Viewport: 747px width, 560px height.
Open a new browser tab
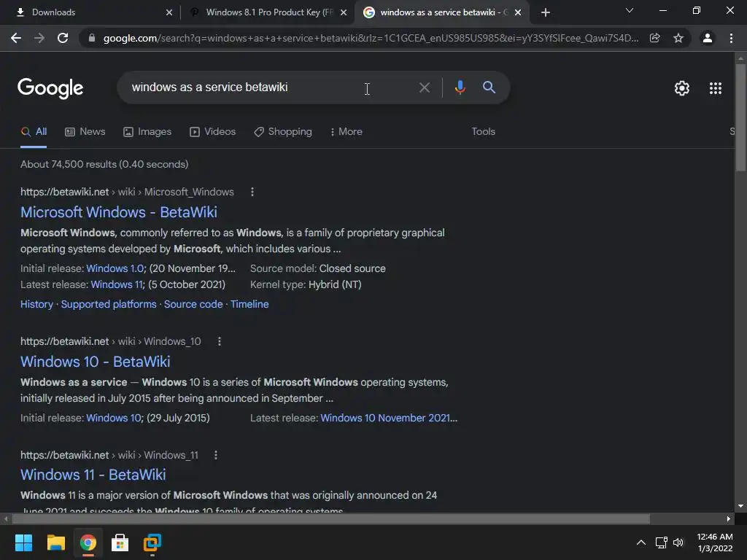[x=546, y=12]
